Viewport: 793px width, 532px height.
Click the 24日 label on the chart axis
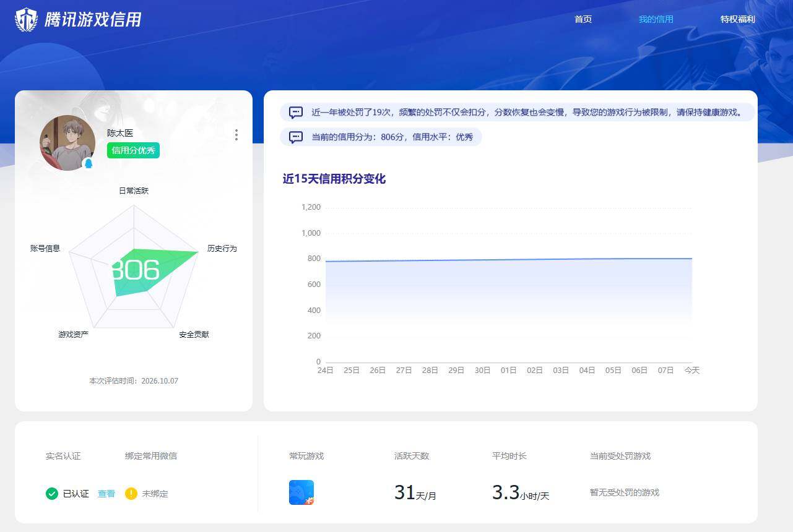[326, 370]
